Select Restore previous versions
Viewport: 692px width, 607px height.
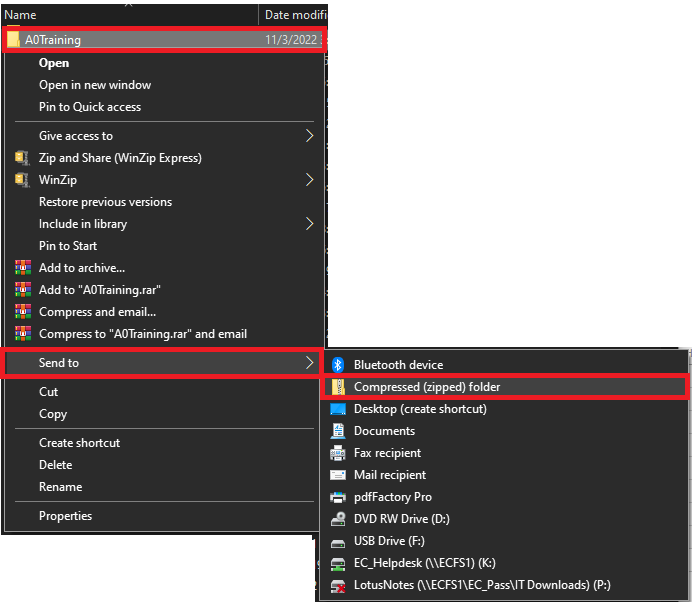tap(105, 202)
